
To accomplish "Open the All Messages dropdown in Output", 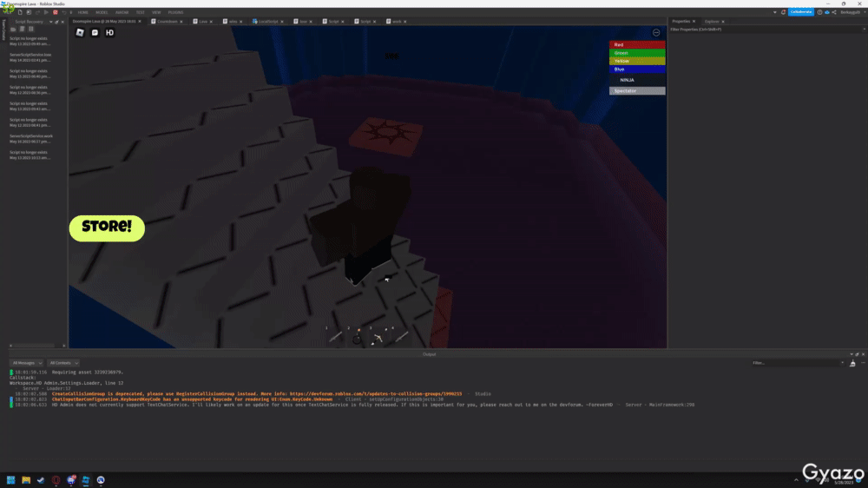I will [x=27, y=363].
